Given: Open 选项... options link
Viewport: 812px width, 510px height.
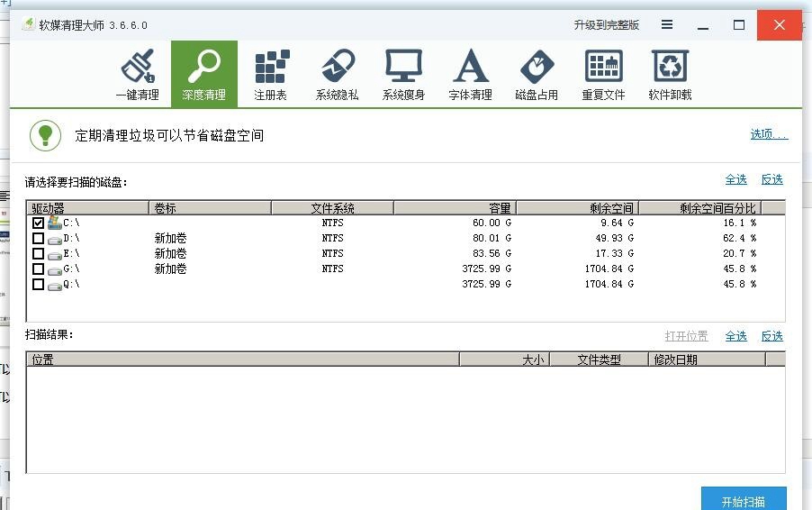Looking at the screenshot, I should click(x=769, y=135).
